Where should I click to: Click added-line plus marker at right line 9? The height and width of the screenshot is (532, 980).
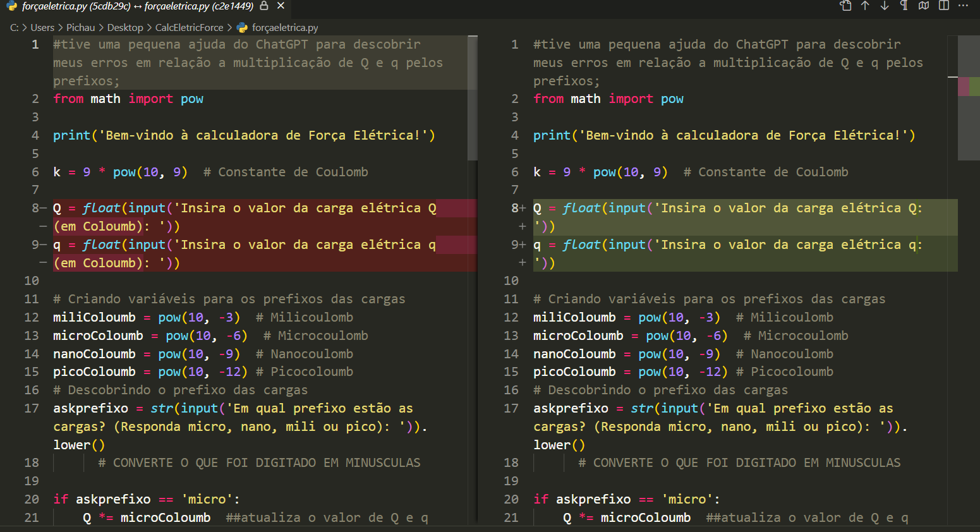[523, 245]
